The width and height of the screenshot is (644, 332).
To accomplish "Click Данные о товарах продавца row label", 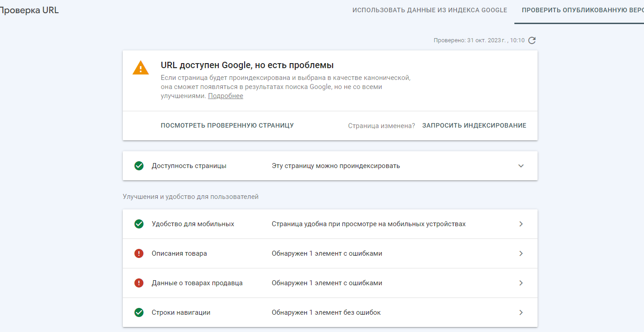I will [x=197, y=283].
